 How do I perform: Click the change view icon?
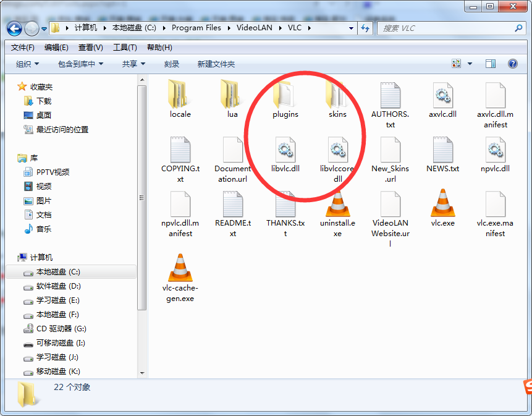point(457,64)
